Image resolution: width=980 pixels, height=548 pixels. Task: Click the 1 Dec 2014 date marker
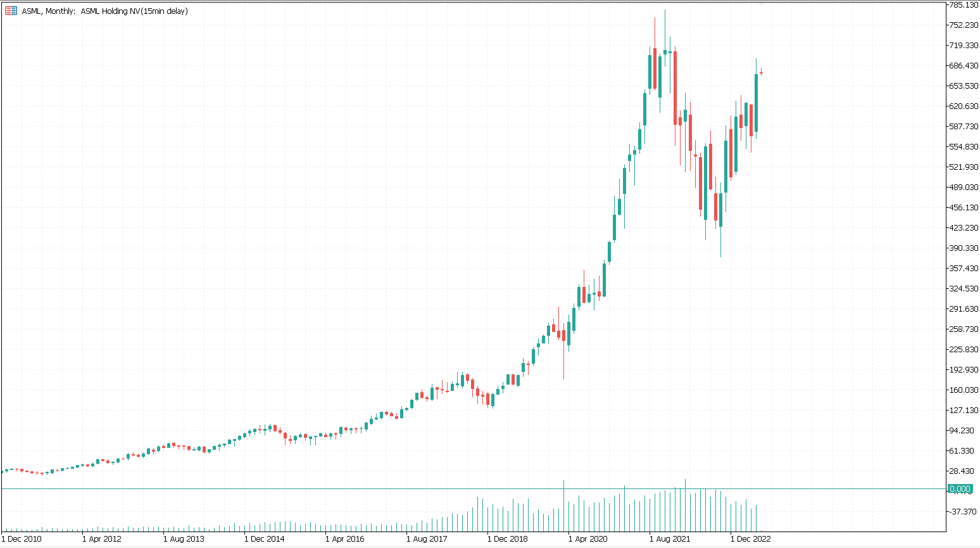[265, 539]
